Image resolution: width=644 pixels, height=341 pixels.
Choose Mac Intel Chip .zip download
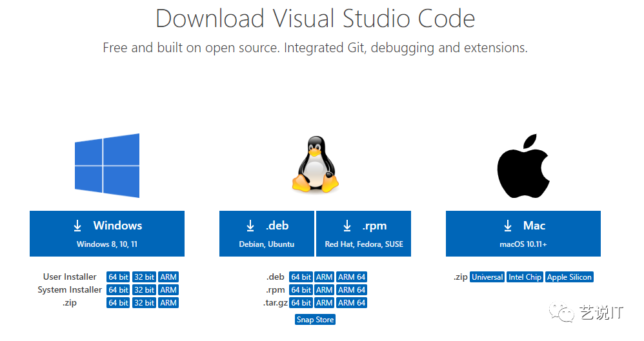click(x=525, y=277)
